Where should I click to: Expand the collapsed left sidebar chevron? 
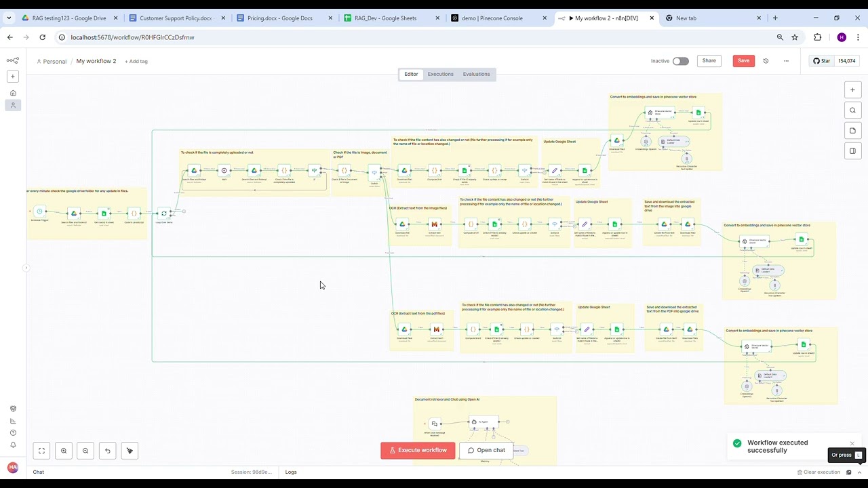[x=26, y=268]
